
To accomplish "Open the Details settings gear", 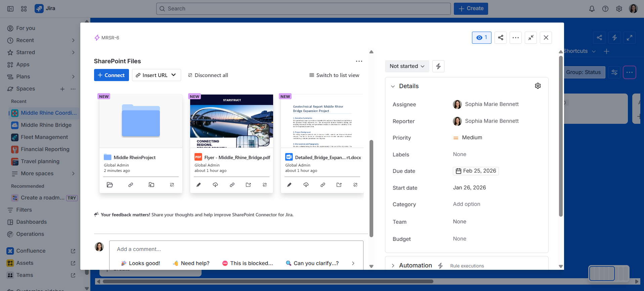I will tap(538, 86).
